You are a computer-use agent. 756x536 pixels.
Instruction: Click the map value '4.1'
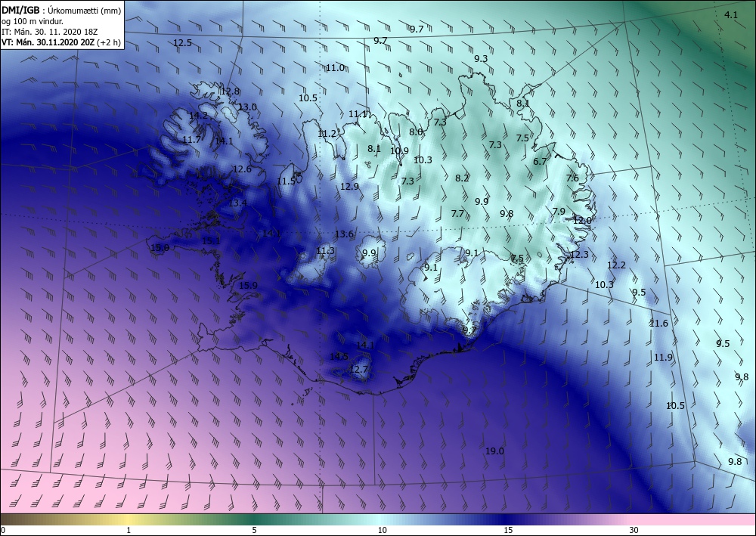[731, 15]
